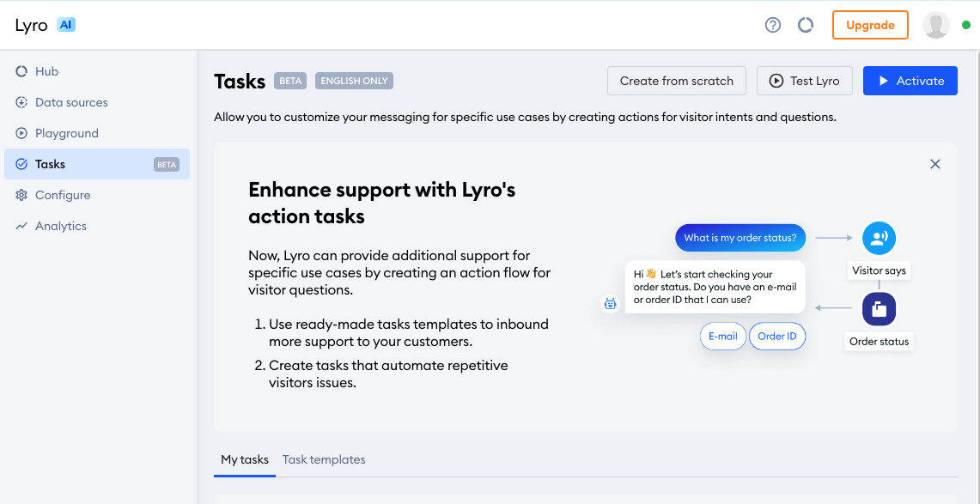Click the Order status box icon

879,308
